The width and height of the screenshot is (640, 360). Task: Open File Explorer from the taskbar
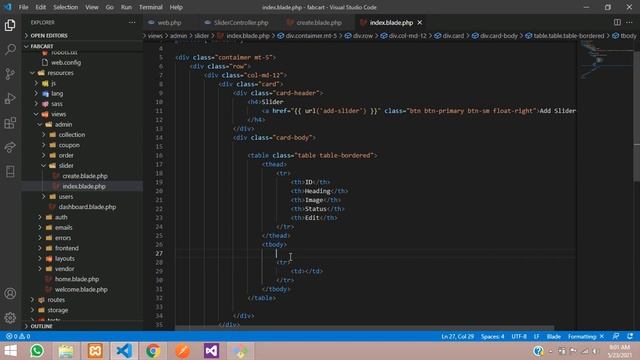[x=66, y=351]
